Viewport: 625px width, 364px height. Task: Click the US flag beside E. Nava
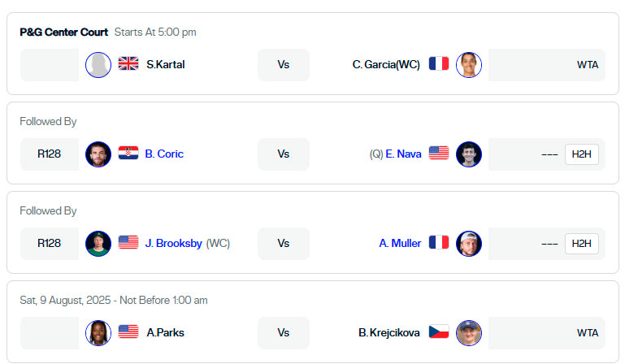tap(439, 153)
